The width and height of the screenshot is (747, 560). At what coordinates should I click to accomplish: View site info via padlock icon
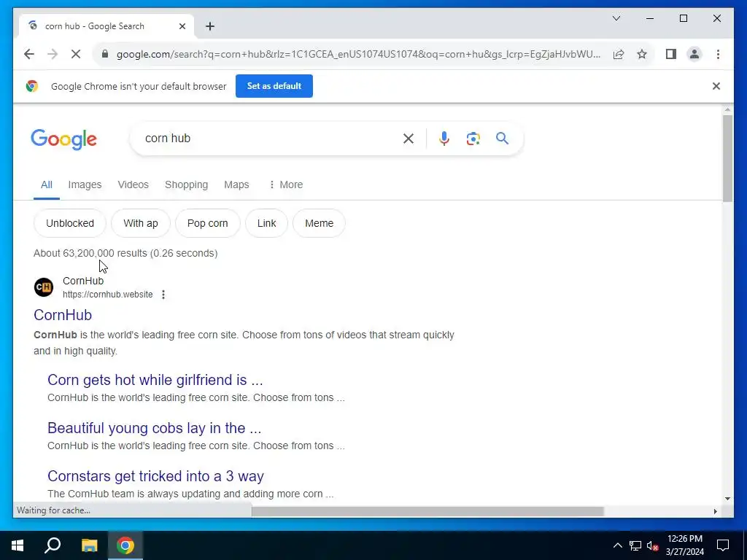pos(105,54)
